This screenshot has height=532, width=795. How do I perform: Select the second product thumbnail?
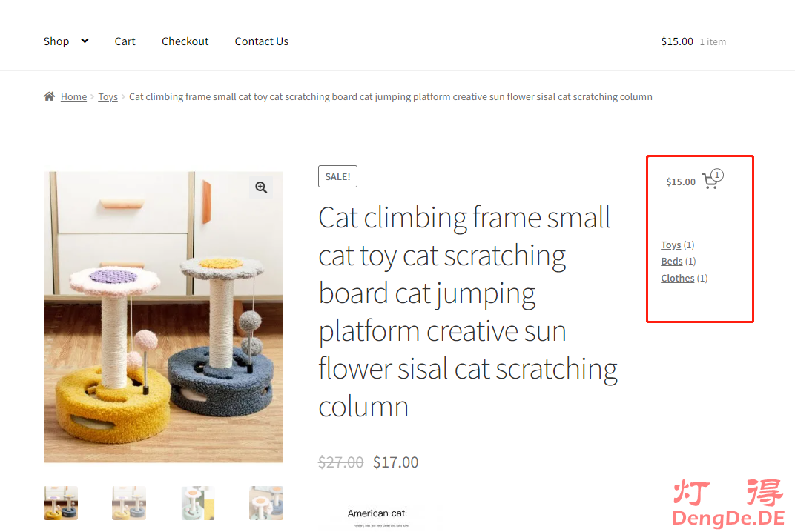(x=129, y=503)
